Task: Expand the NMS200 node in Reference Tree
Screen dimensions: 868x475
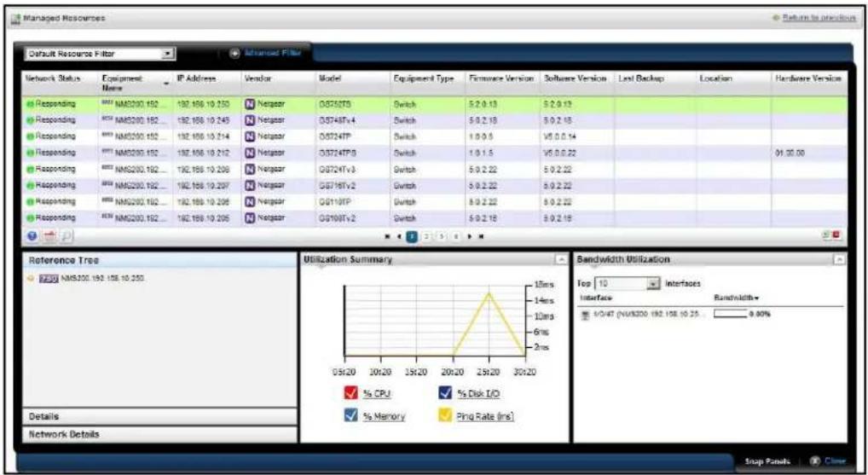Action: click(x=30, y=278)
